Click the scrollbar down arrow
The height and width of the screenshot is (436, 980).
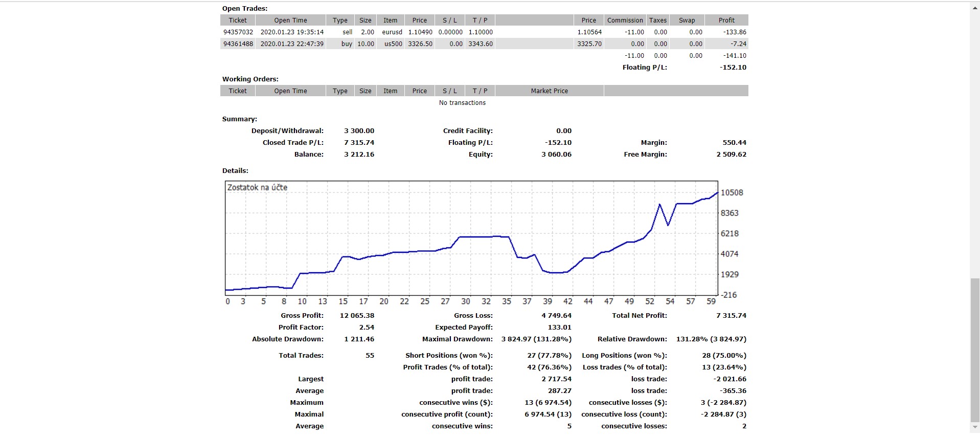click(975, 428)
